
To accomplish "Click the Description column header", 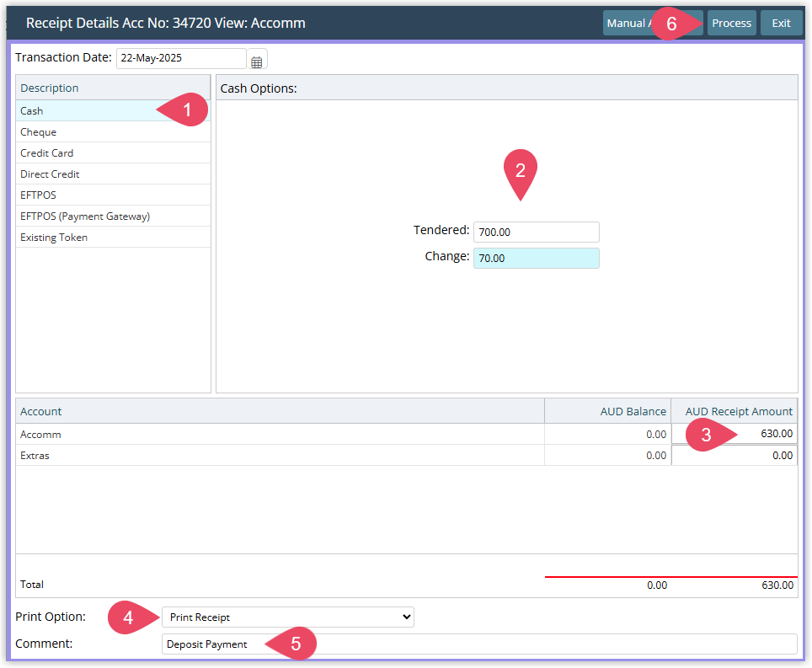I will [113, 88].
